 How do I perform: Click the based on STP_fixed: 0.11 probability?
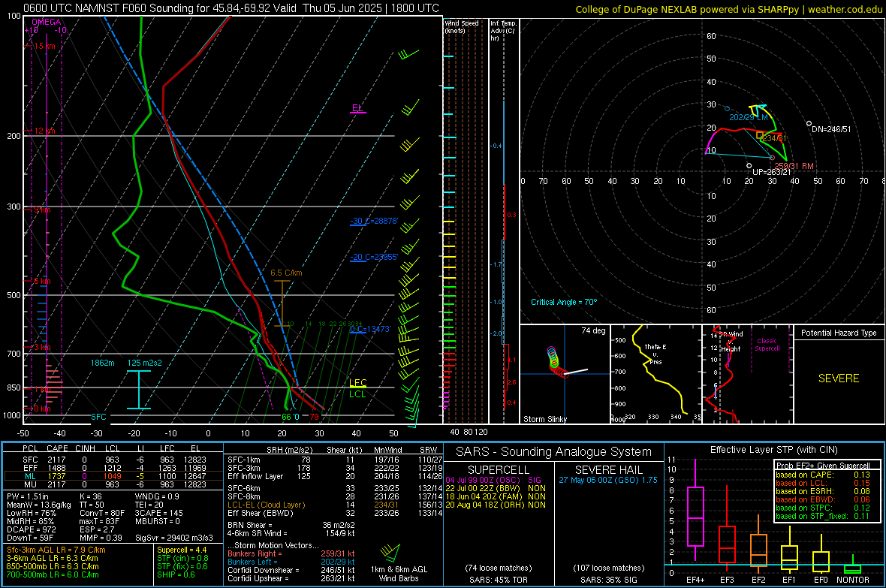tap(823, 516)
